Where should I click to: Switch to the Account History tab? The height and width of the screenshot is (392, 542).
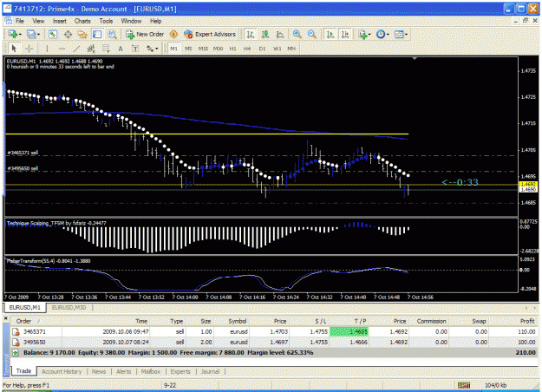click(x=62, y=371)
